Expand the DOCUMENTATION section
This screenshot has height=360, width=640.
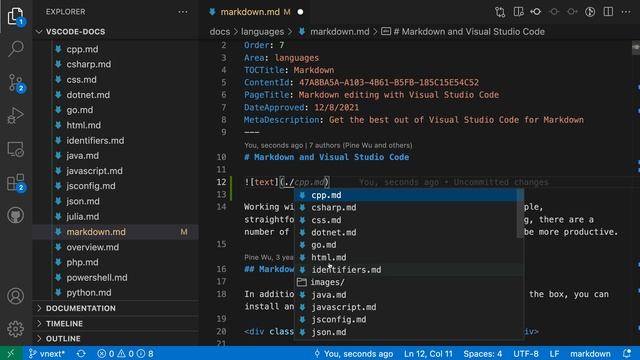click(116, 308)
